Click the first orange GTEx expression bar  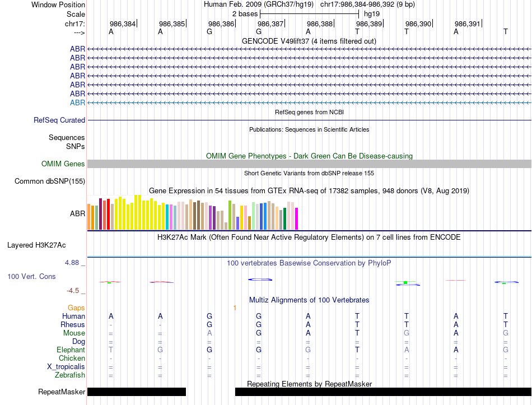[89, 217]
